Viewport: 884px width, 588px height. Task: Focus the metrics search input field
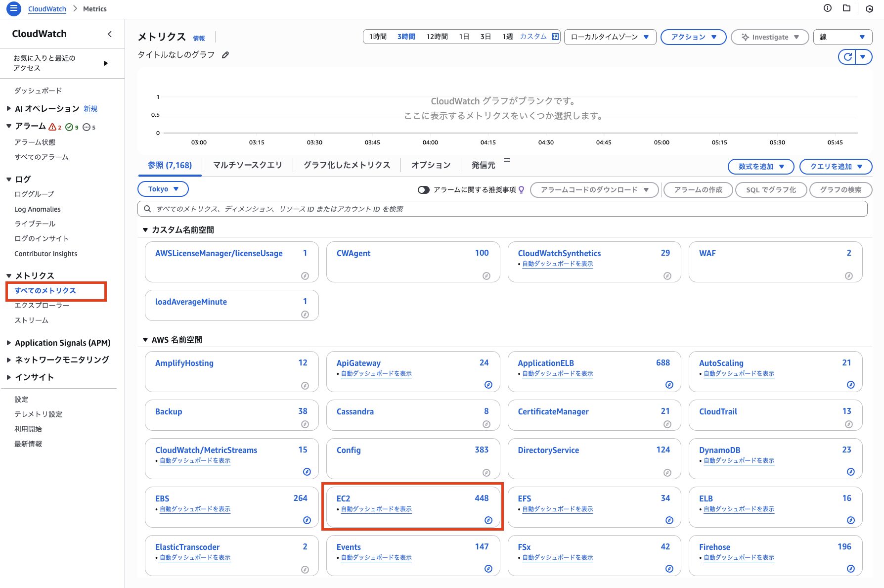pos(502,209)
